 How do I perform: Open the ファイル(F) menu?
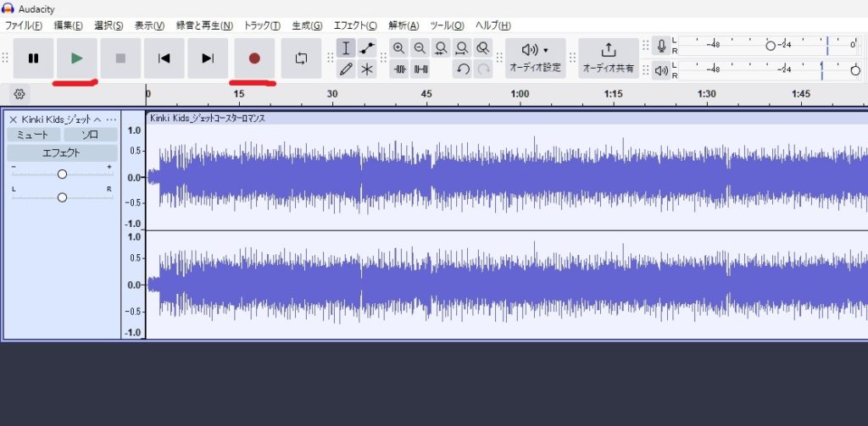25,25
